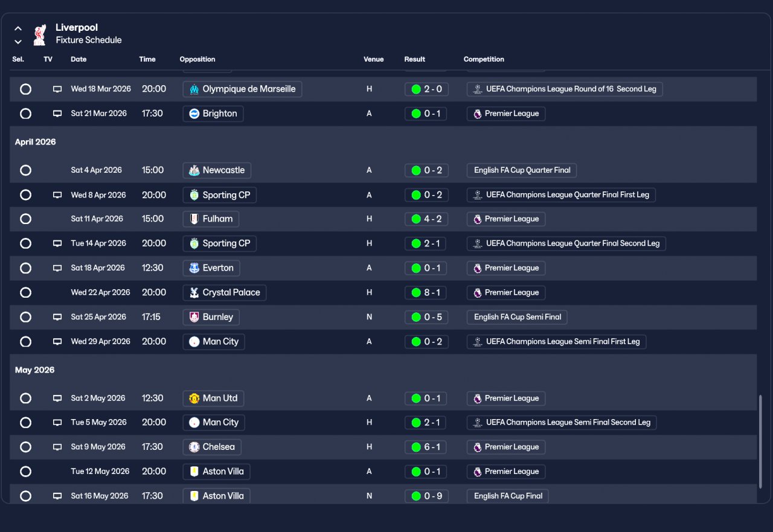Click TV icon for Brighton match row
Screen dimensions: 773x532
57,114
